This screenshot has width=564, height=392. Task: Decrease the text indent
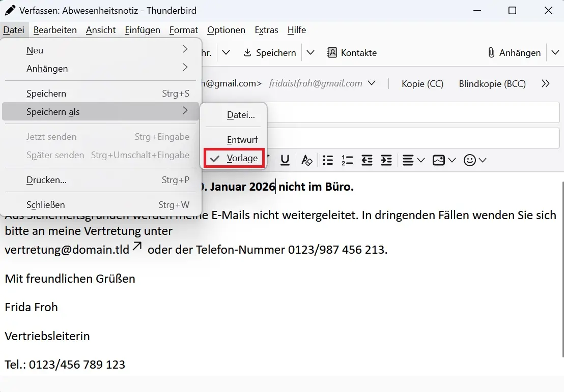(x=367, y=160)
